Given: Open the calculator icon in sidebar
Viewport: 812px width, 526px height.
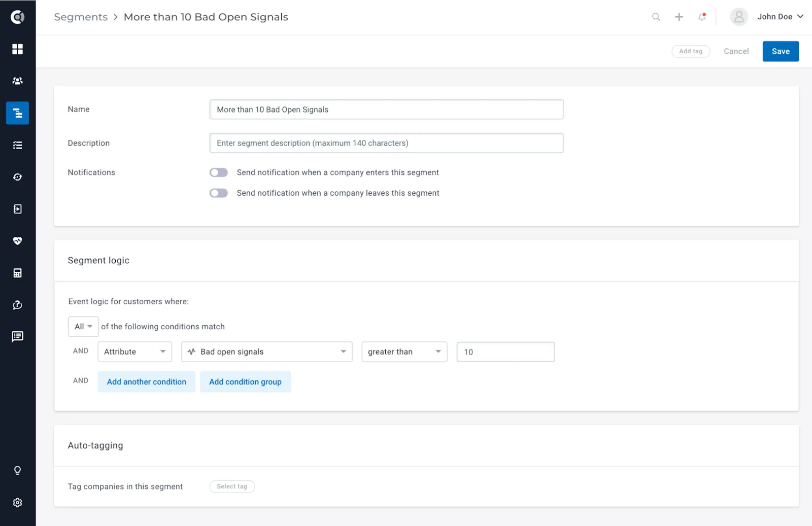Looking at the screenshot, I should [17, 273].
